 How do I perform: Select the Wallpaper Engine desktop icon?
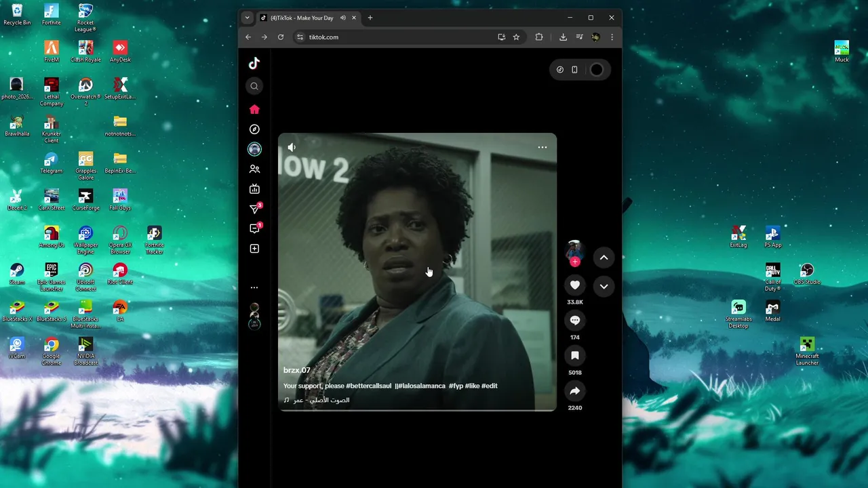85,241
